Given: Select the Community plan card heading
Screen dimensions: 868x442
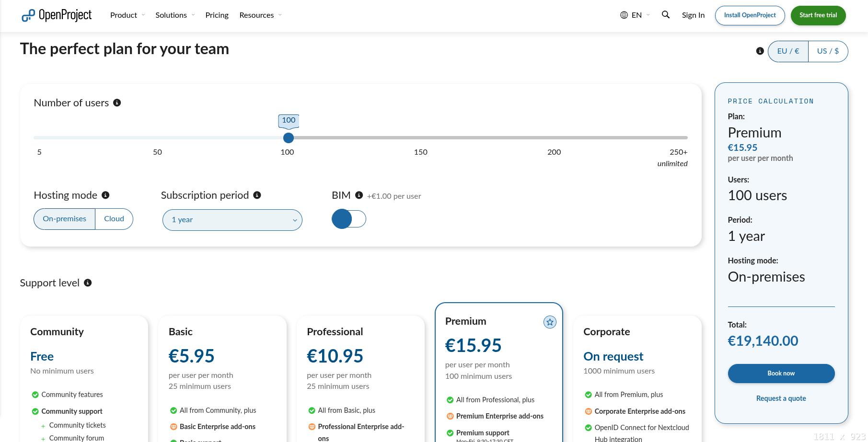Looking at the screenshot, I should coord(57,332).
